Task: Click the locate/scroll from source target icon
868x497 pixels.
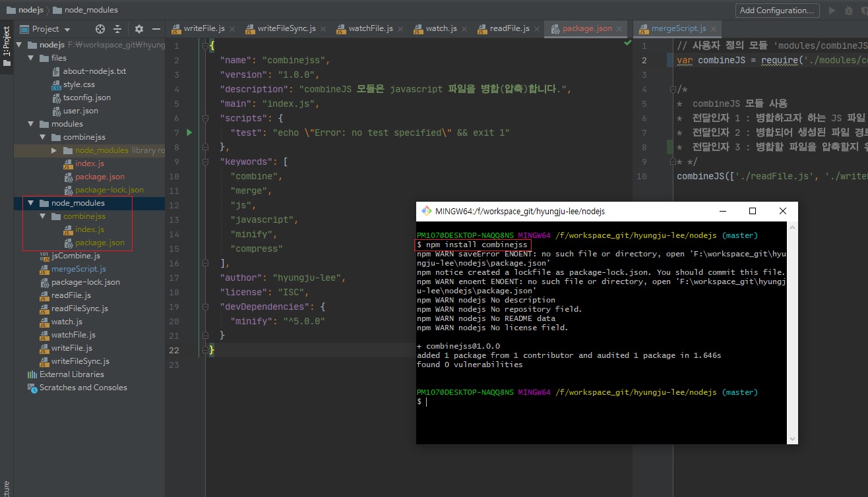Action: 100,29
